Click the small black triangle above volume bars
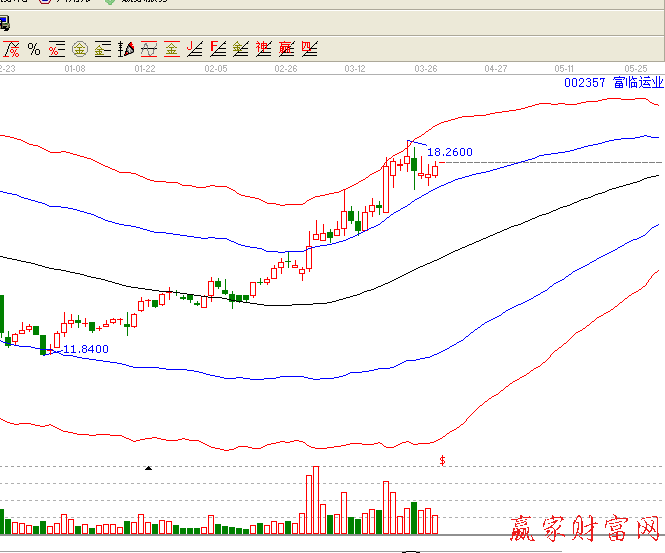665x553 pixels. pyautogui.click(x=149, y=468)
